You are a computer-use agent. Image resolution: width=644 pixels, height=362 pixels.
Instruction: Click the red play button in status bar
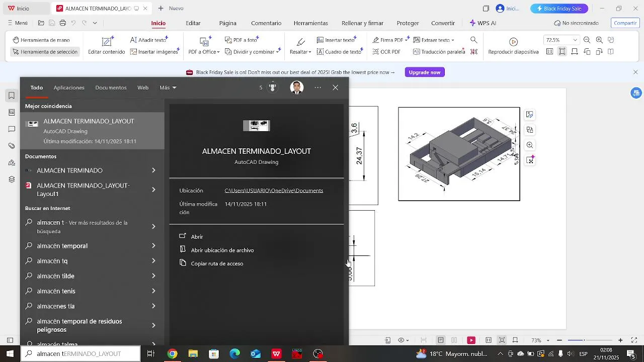point(471,340)
